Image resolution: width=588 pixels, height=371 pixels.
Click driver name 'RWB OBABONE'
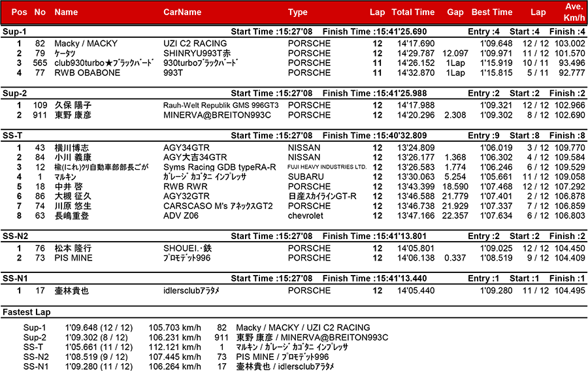coord(88,73)
